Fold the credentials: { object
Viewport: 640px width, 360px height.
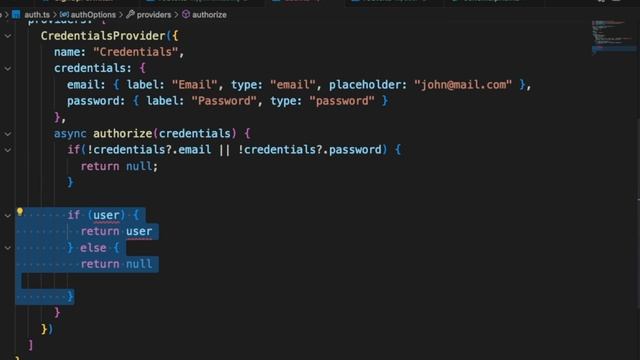(x=8, y=69)
